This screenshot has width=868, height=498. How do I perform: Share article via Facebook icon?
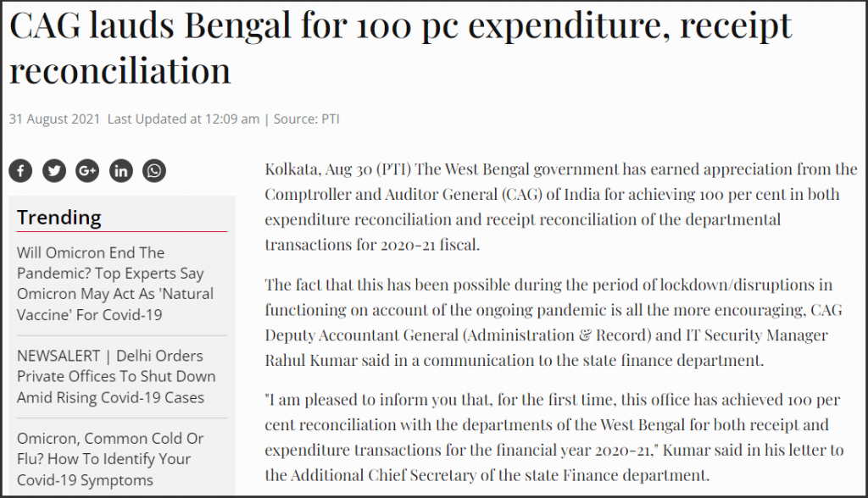(20, 170)
